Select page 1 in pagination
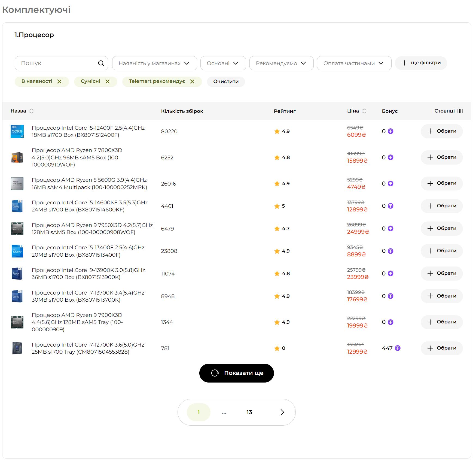 (199, 412)
